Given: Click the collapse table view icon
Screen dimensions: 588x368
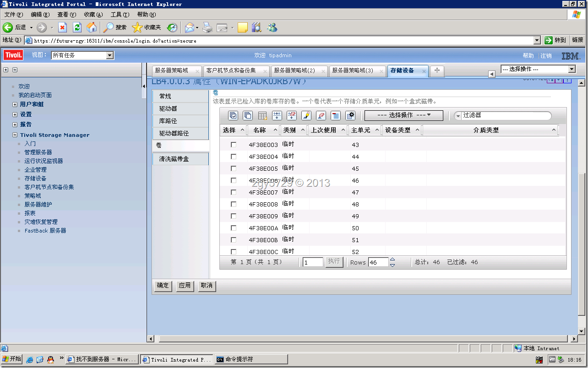Looking at the screenshot, I should (x=336, y=115).
